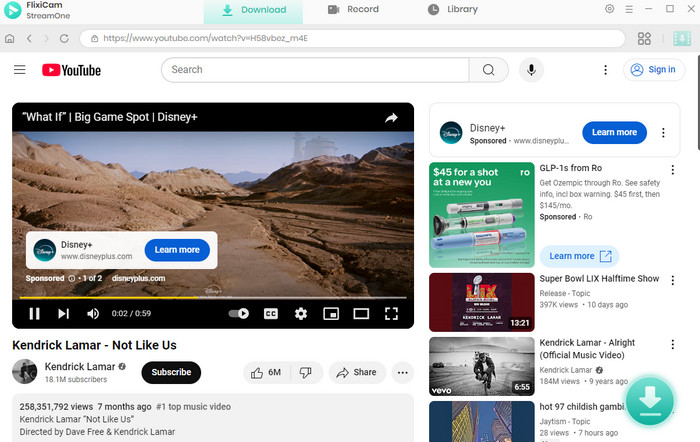Image resolution: width=700 pixels, height=442 pixels.
Task: Click Share button below video
Action: coord(357,372)
